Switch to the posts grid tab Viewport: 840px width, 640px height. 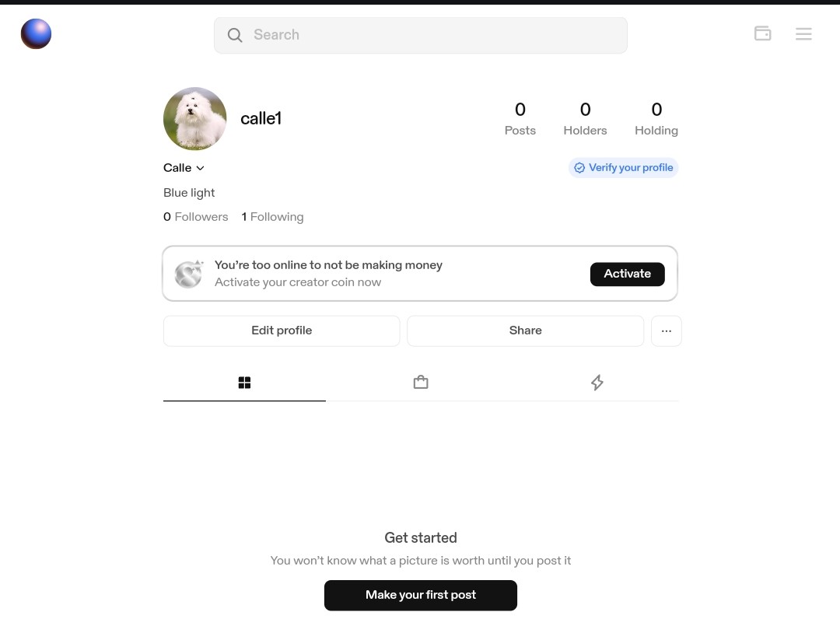point(244,383)
